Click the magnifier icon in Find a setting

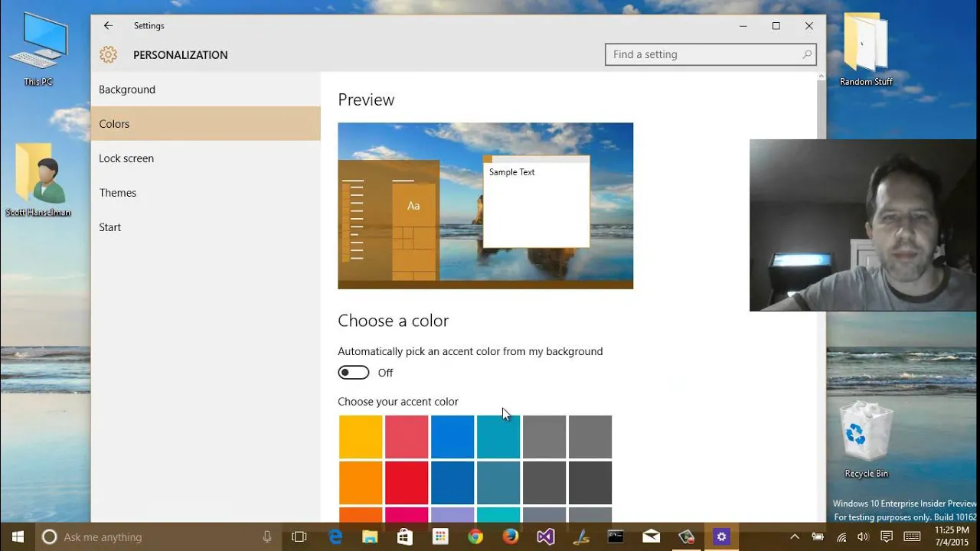point(807,54)
